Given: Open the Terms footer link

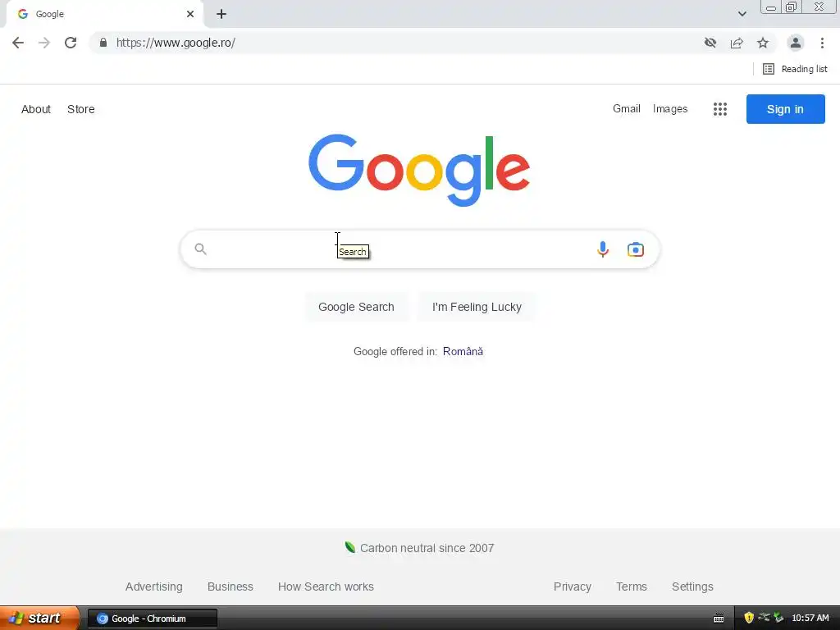Looking at the screenshot, I should click(631, 587).
